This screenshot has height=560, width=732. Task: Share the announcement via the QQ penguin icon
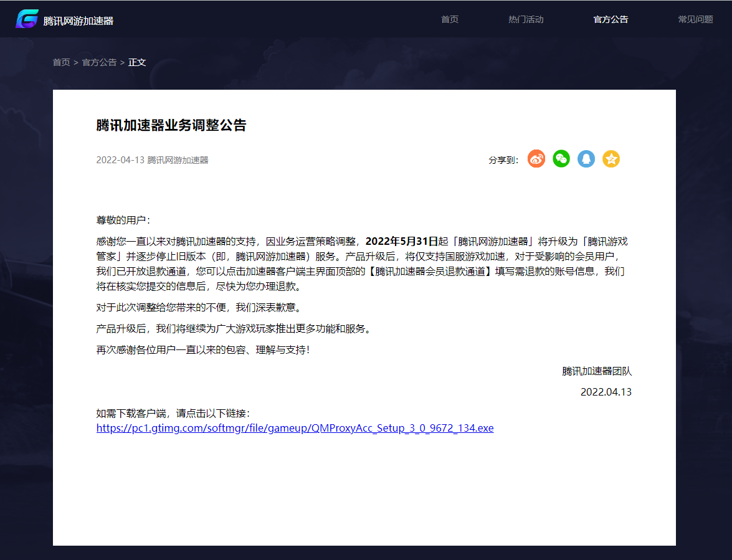click(x=586, y=159)
